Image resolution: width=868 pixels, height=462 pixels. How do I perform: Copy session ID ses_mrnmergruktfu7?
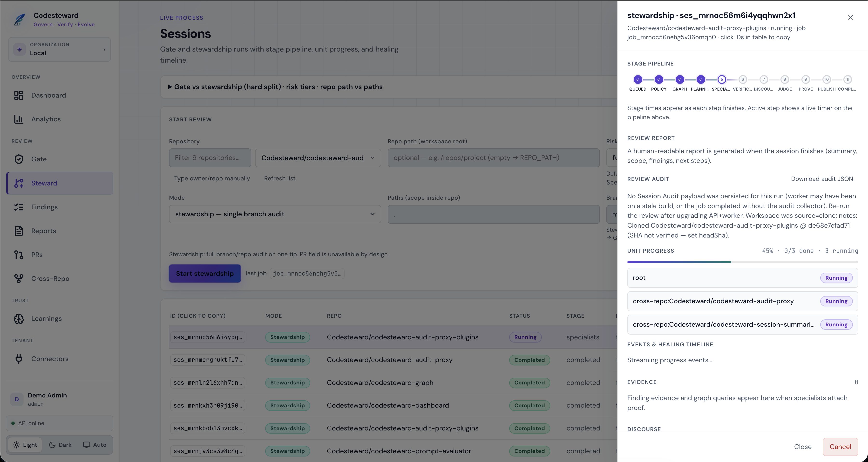pos(208,360)
